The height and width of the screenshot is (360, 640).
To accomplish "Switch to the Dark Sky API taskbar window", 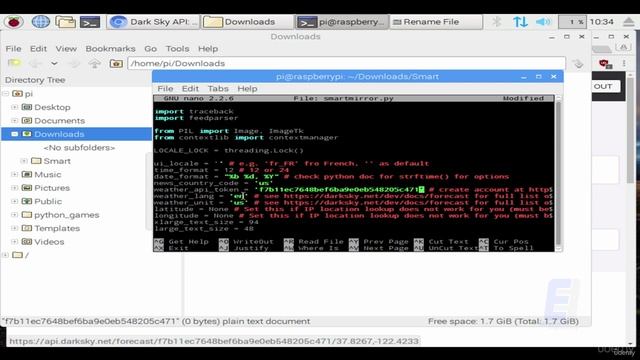I will (153, 22).
